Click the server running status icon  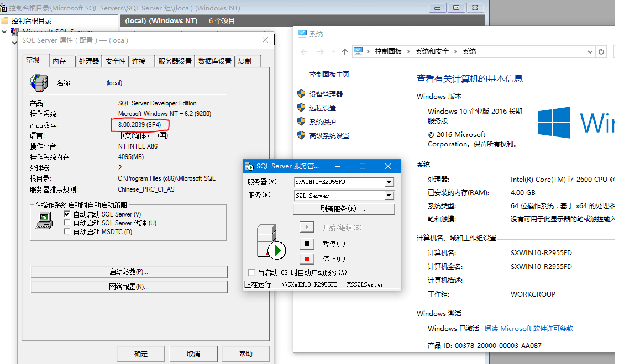271,241
